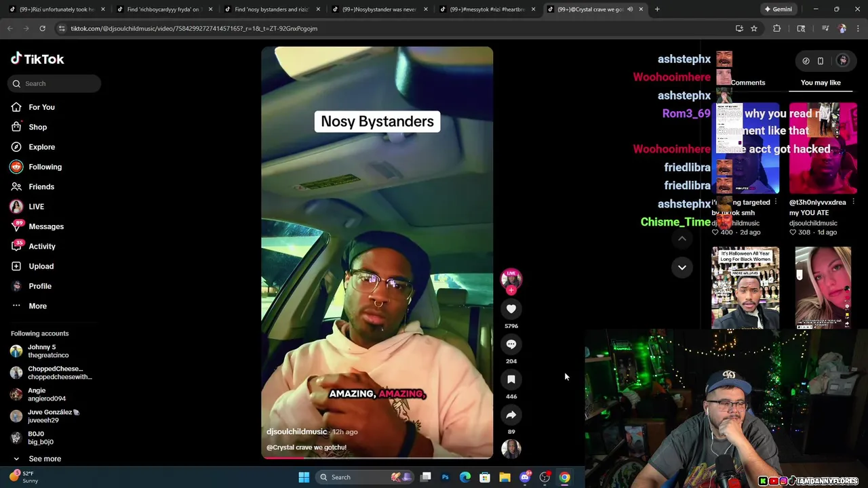The width and height of the screenshot is (868, 488).
Task: Open Upload page
Action: pos(41,266)
